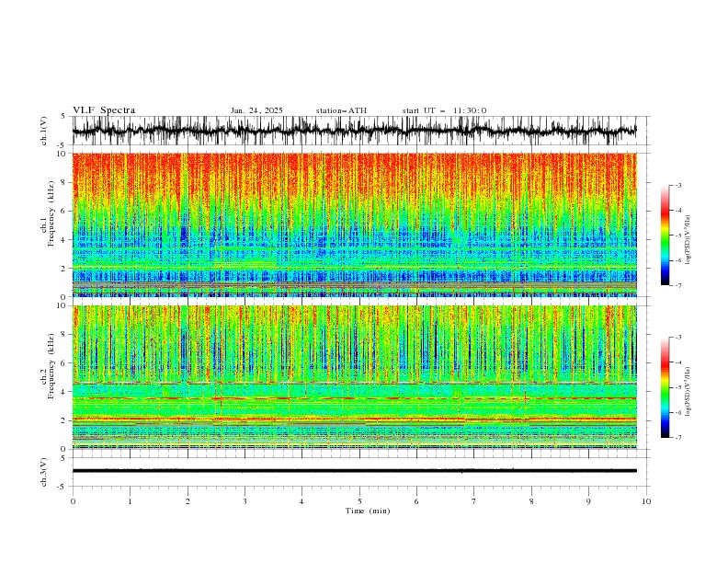The width and height of the screenshot is (728, 563).
Task: Click time axis tick label "9"
Action: (588, 501)
